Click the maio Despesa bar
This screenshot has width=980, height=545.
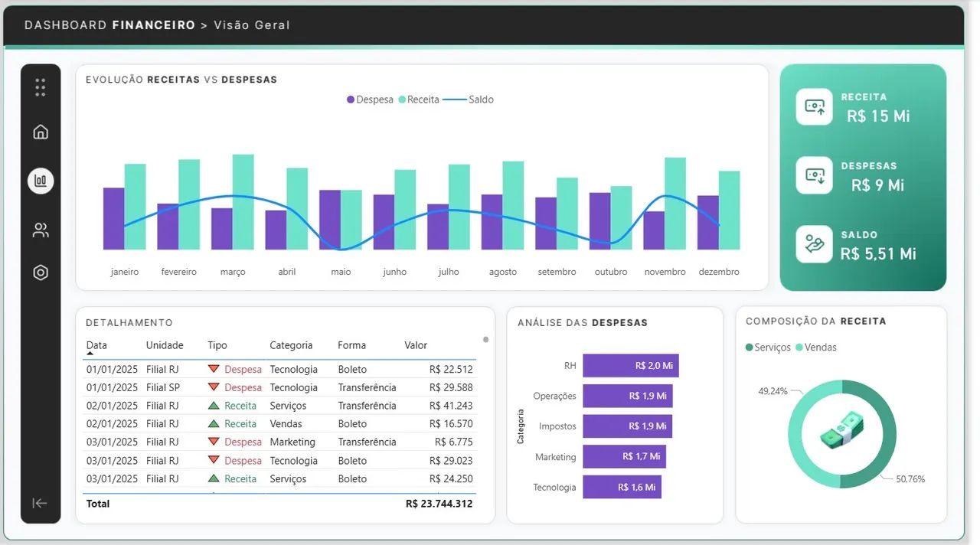tap(330, 220)
